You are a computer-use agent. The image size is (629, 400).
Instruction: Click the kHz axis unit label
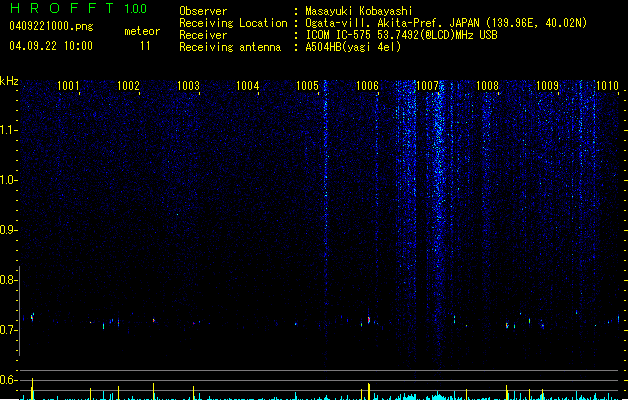tap(9, 81)
